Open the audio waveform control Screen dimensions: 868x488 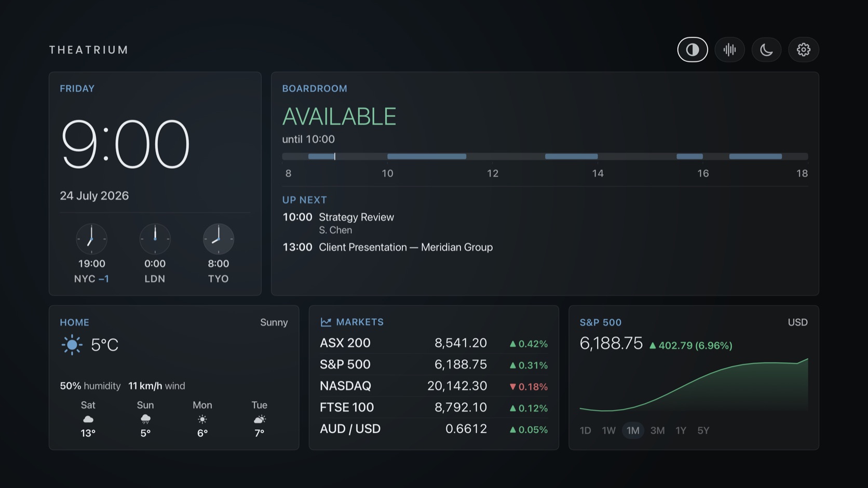tap(729, 50)
